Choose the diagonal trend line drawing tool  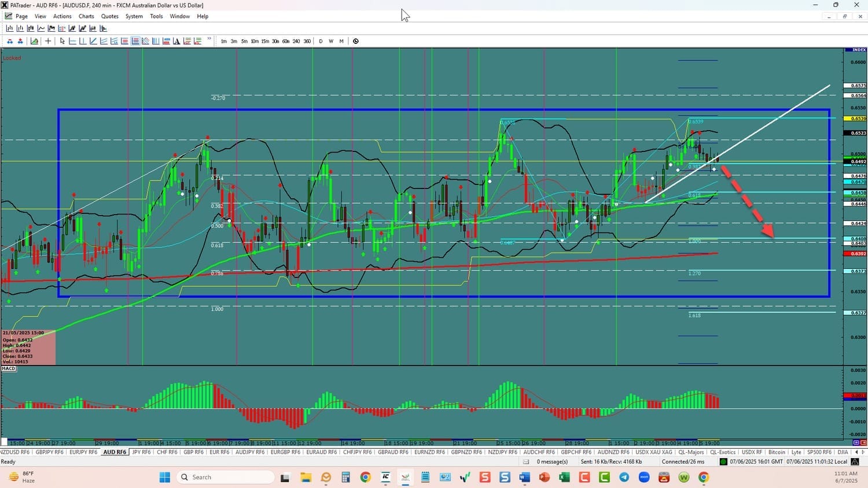coord(93,41)
